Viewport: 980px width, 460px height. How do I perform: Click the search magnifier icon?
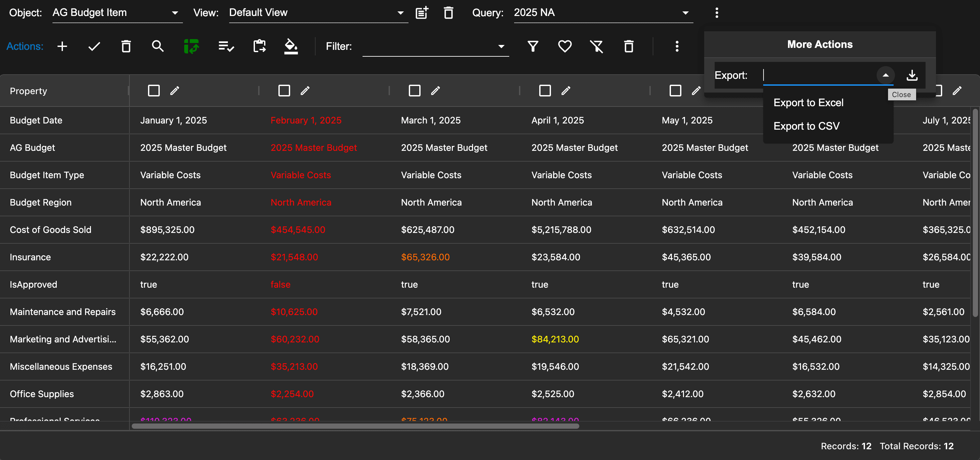coord(157,46)
